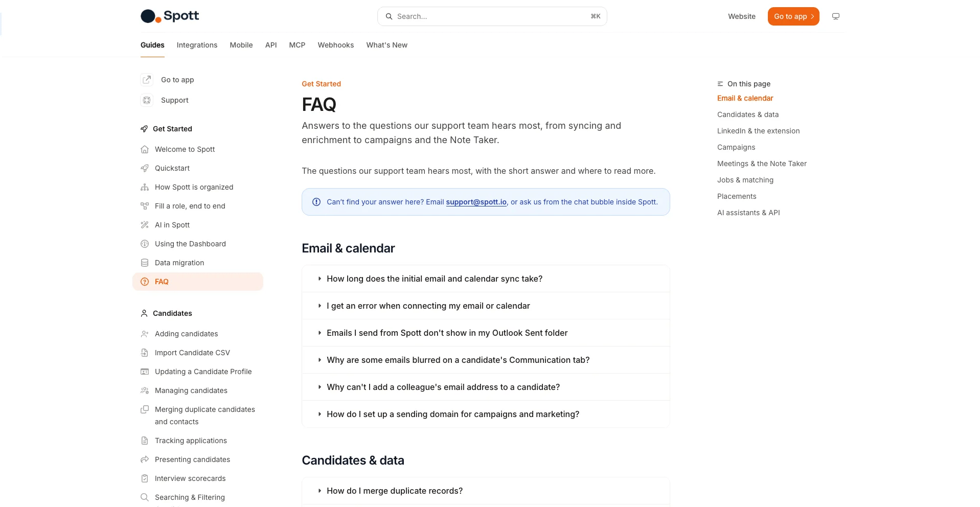Expand 'How do I merge duplicate records?'

486,491
